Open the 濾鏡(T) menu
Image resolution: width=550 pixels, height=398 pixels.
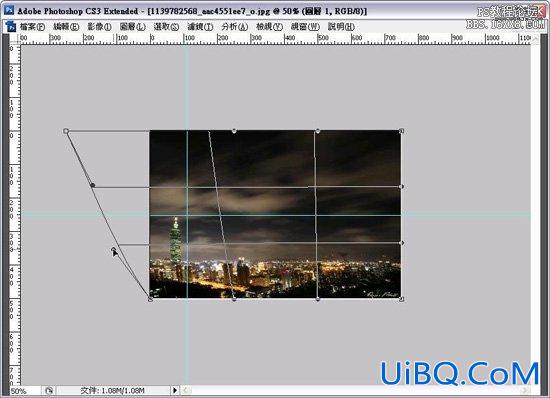pyautogui.click(x=200, y=27)
